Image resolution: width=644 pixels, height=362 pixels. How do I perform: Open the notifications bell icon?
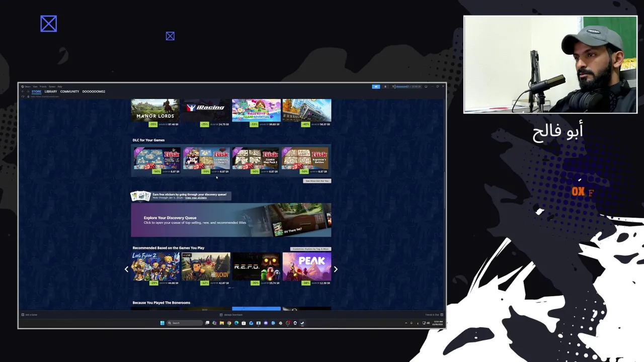385,86
